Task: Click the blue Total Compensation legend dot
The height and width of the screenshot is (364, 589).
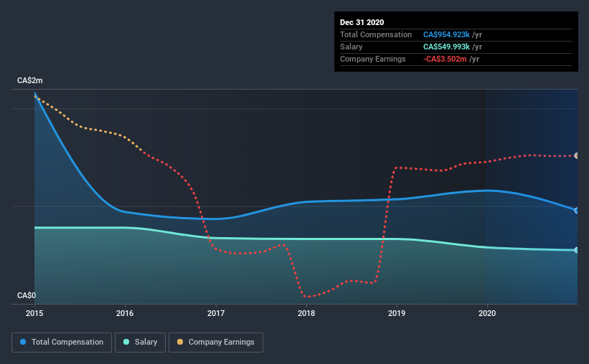Action: click(x=23, y=342)
